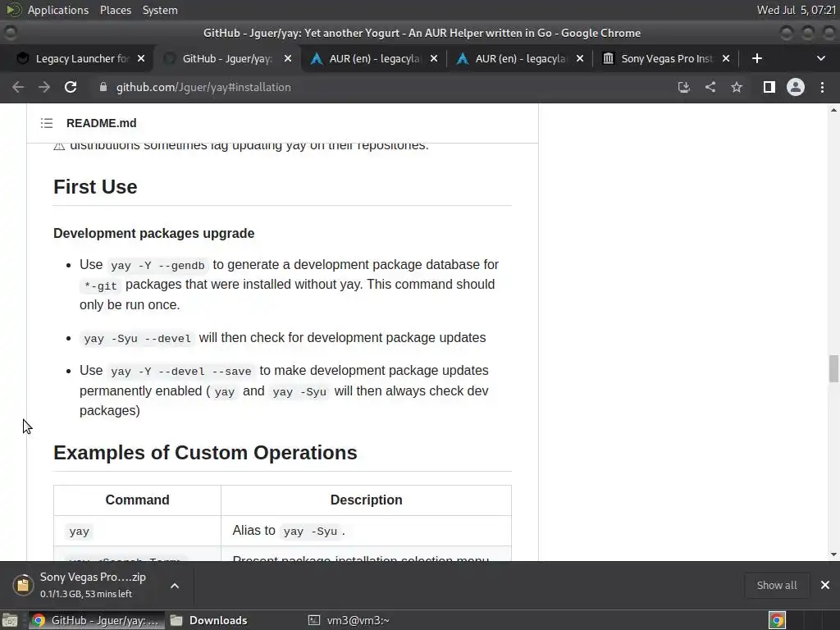Click the clock showing Wed Jul 5
Screen dimensions: 840x630
click(x=796, y=10)
